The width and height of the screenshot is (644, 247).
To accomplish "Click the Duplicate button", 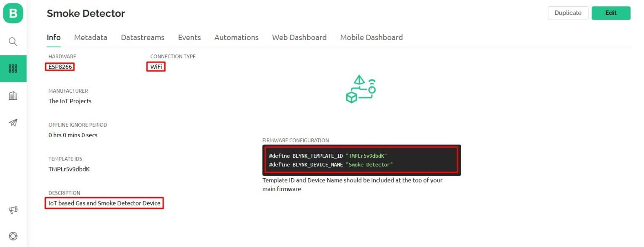I will (568, 13).
